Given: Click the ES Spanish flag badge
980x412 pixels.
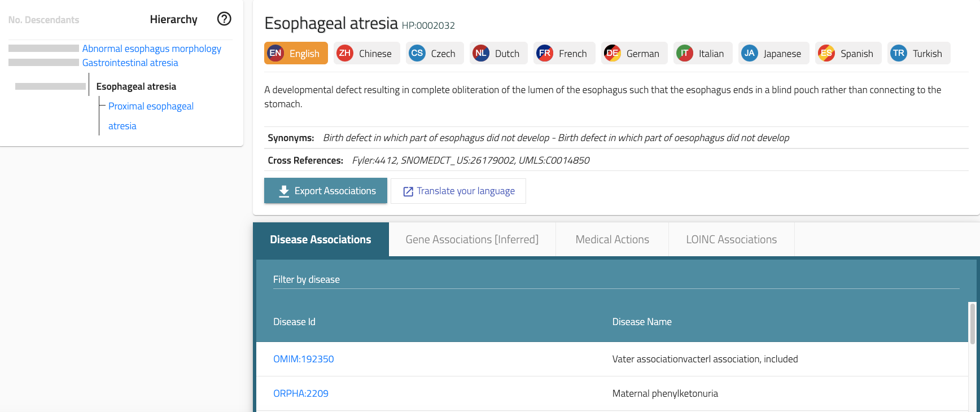Looking at the screenshot, I should point(826,53).
